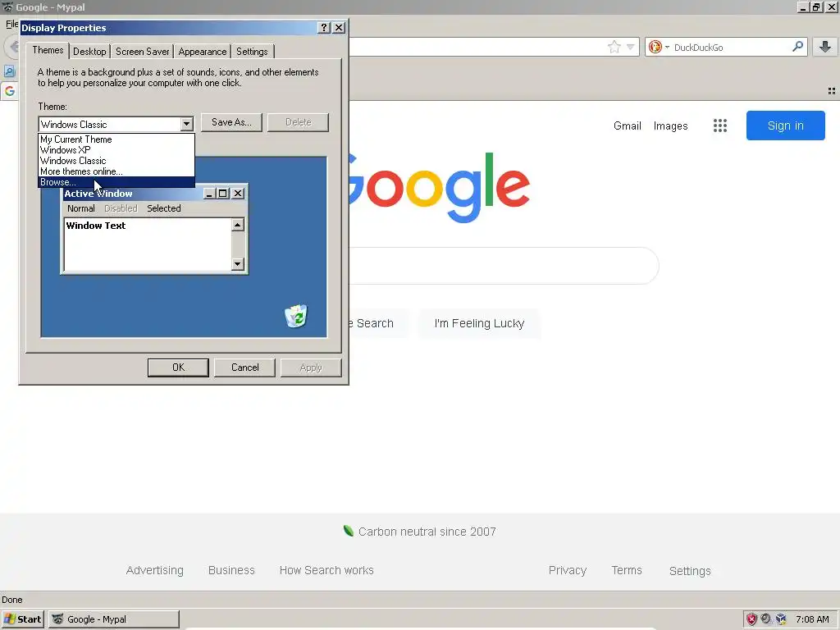Open the volume speaker tray icon

pos(767,619)
